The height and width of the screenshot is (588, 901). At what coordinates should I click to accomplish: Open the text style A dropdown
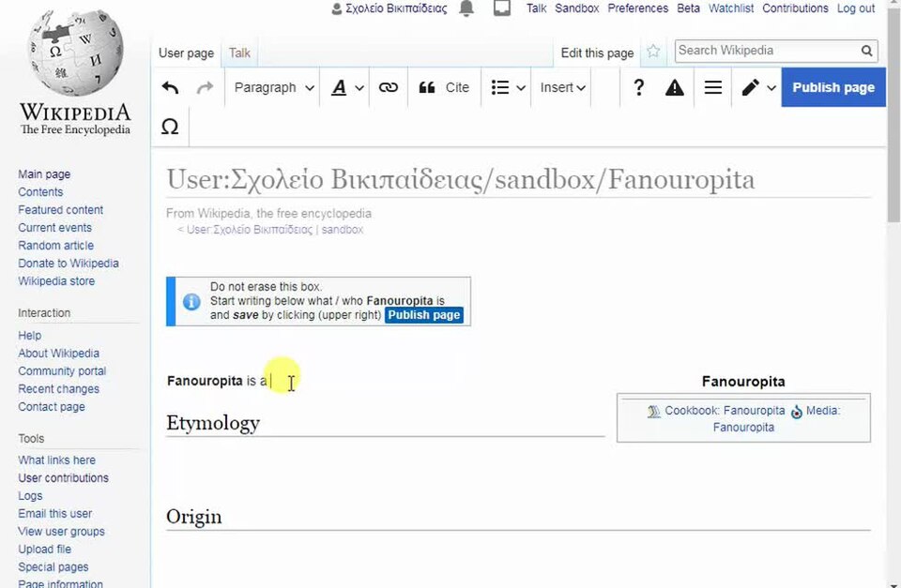(347, 88)
